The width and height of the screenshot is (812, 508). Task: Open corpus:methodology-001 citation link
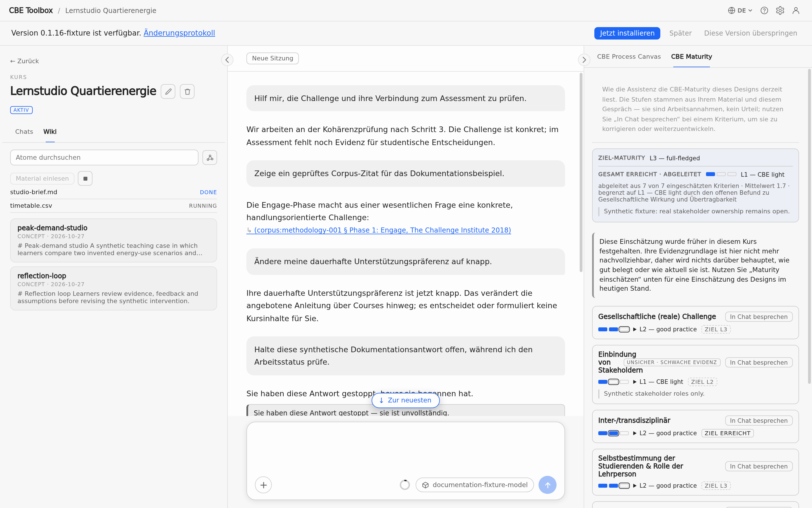(382, 230)
